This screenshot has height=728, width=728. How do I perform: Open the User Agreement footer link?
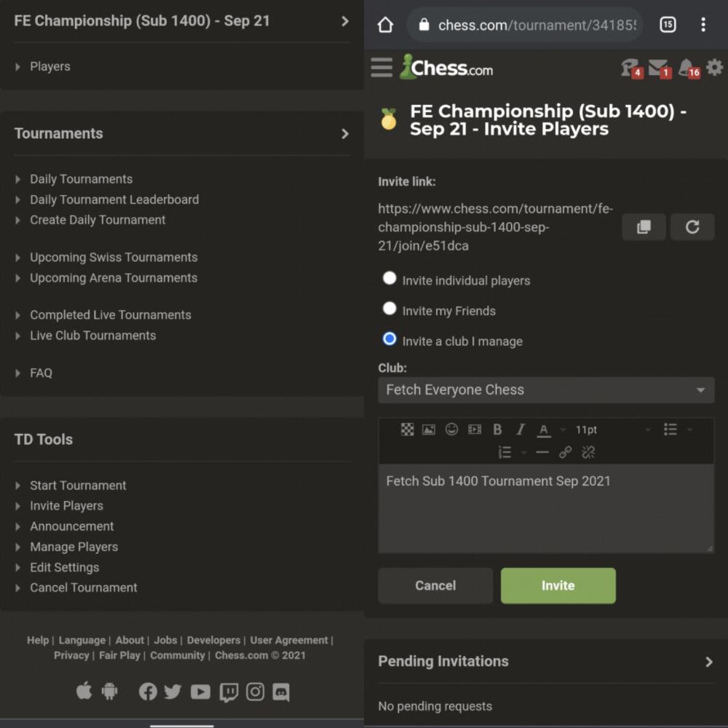click(289, 640)
